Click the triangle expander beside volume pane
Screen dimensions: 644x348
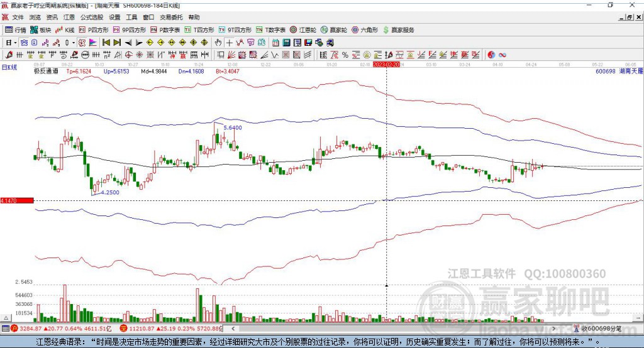click(x=6, y=318)
